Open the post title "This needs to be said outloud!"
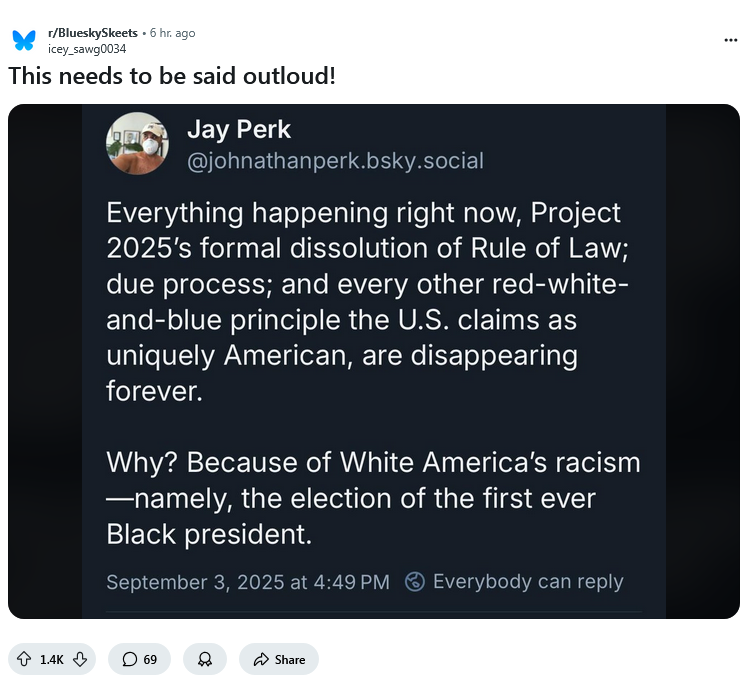Screen dimensions: 748x683 click(x=171, y=76)
